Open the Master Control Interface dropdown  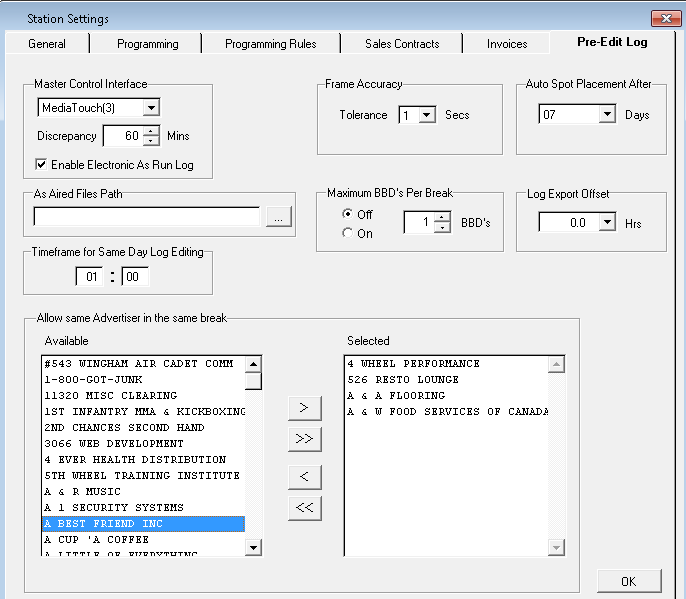click(150, 107)
